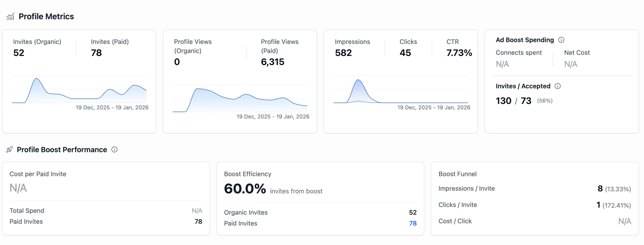Show info for Profile Boost Performance
Screen dimensions: 644x245
click(x=114, y=150)
